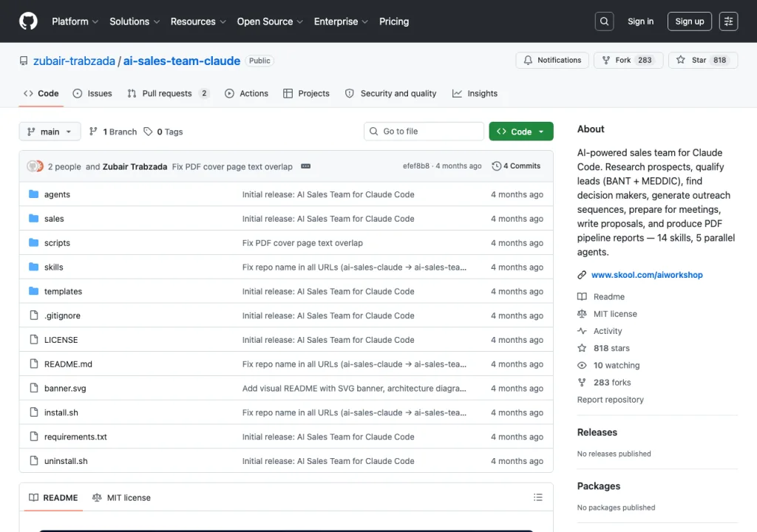Screen dimensions: 757x532
Task: Expand the Enterprise menu
Action: pyautogui.click(x=341, y=21)
